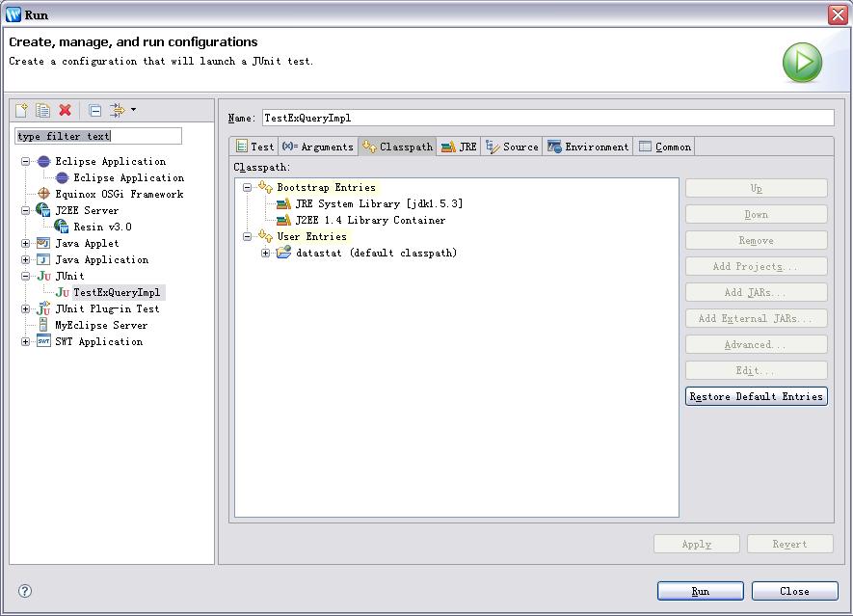Image resolution: width=853 pixels, height=616 pixels.
Task: Click the help question mark icon
Action: (x=25, y=591)
